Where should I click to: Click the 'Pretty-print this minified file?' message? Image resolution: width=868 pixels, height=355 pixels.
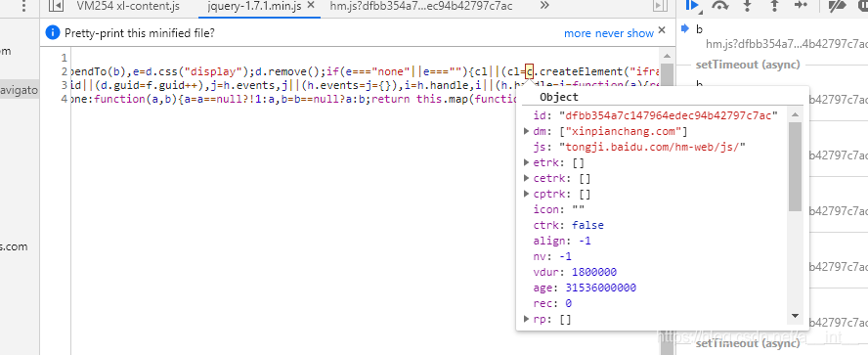140,33
